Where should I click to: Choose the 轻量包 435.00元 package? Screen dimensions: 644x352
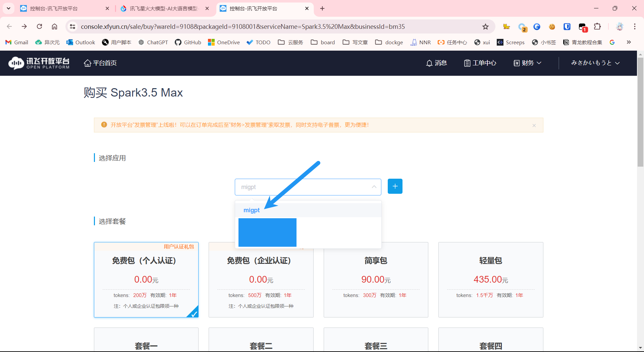coord(490,280)
